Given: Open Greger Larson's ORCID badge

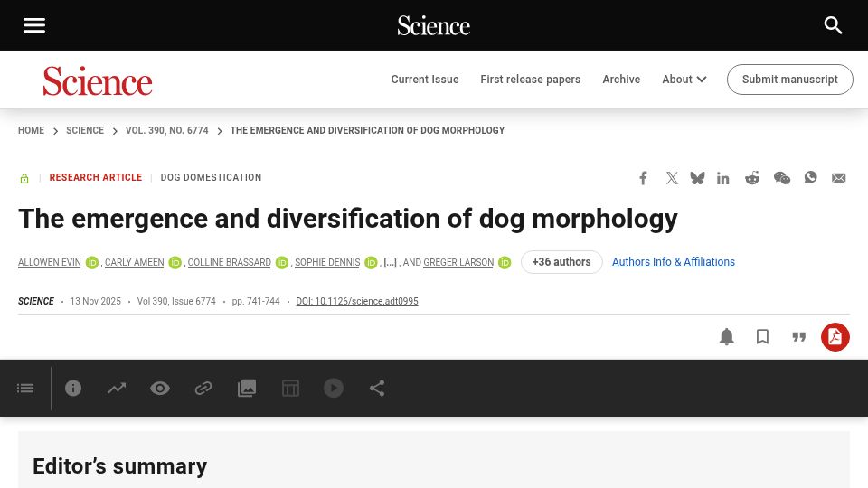Looking at the screenshot, I should (x=505, y=262).
